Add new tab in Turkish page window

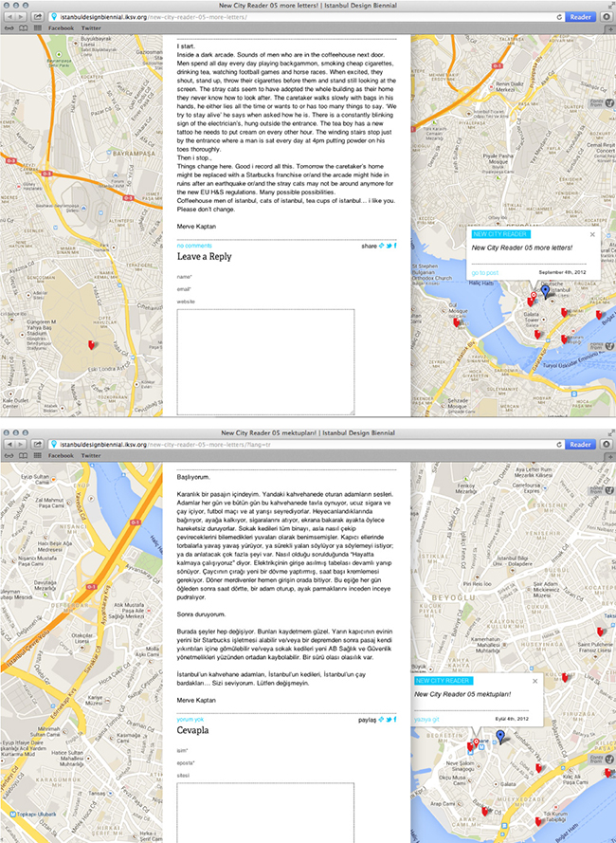[611, 456]
